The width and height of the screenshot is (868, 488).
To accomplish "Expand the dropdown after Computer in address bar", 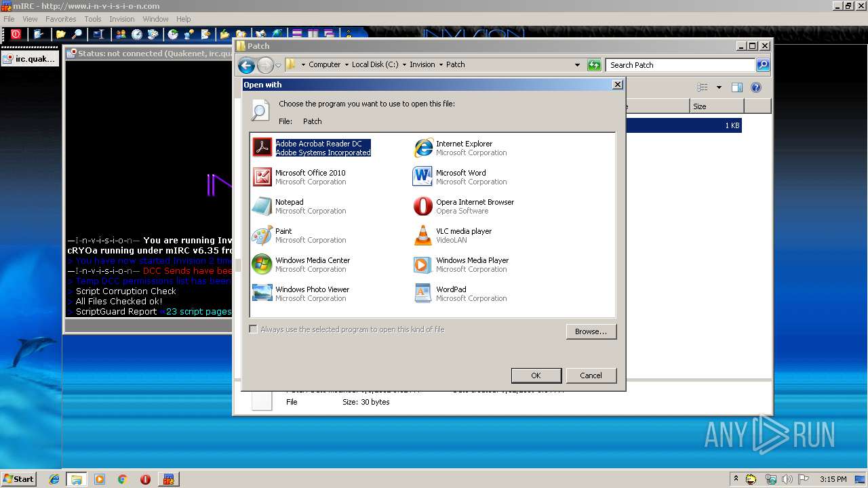I will (346, 65).
